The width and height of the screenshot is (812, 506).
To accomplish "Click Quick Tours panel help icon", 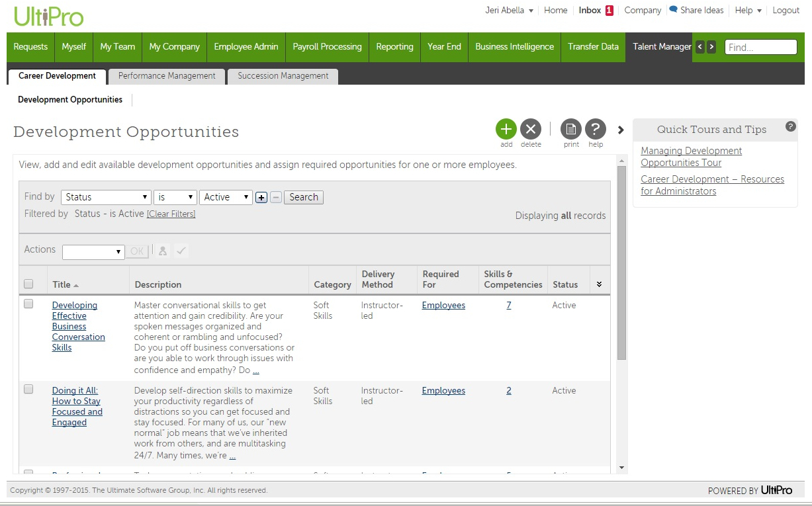I will [x=790, y=126].
